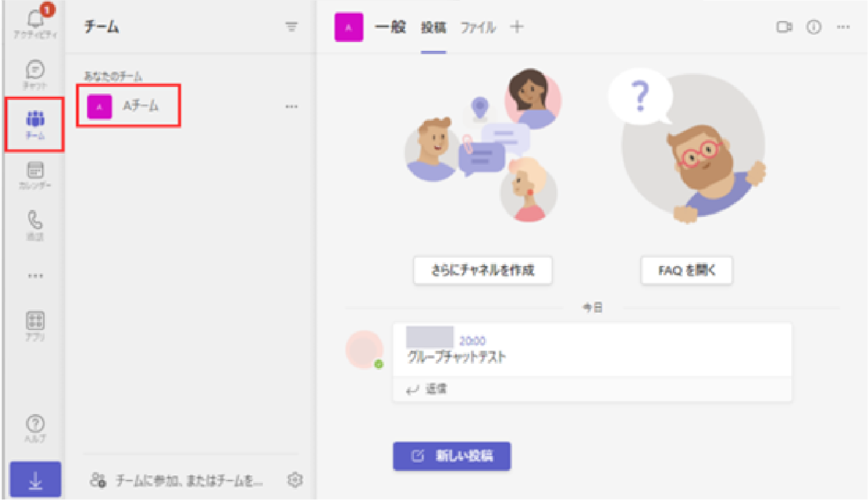Open more options for Aチーム
868x500 pixels.
click(291, 106)
